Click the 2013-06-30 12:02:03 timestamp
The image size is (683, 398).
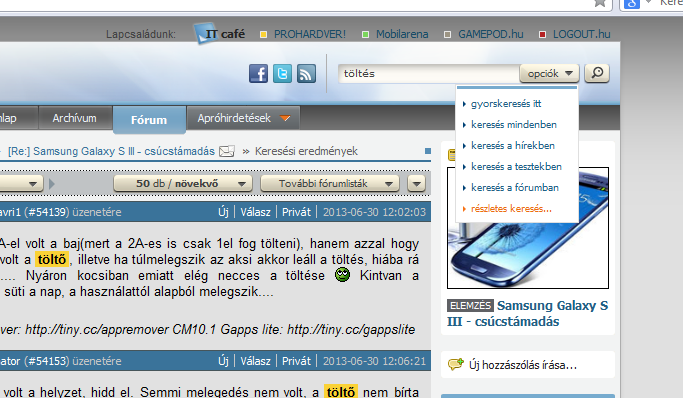coord(374,212)
